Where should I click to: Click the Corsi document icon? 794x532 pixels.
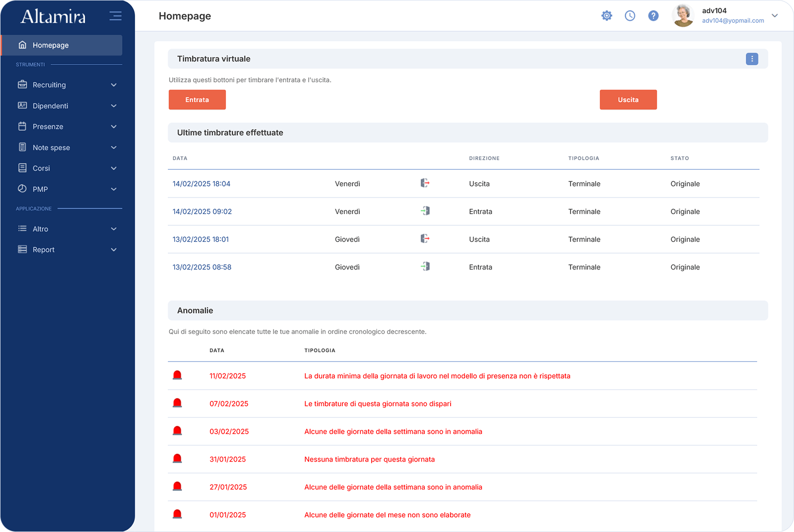click(x=22, y=168)
